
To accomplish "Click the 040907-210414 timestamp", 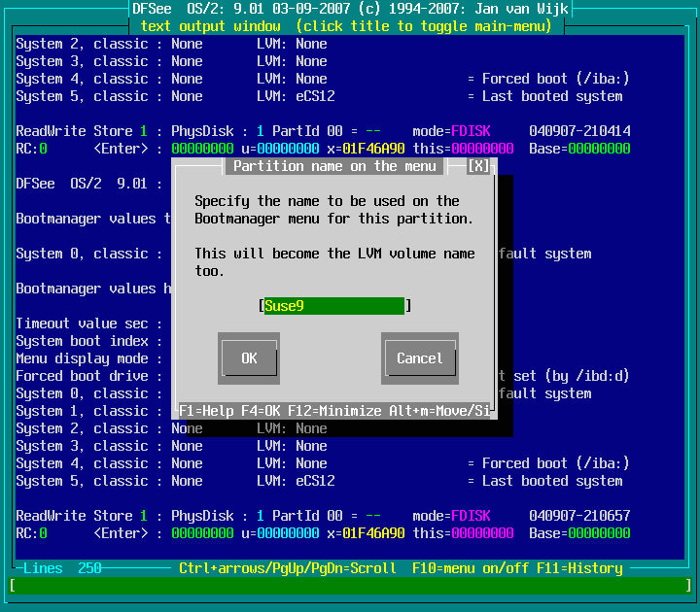I will [579, 131].
